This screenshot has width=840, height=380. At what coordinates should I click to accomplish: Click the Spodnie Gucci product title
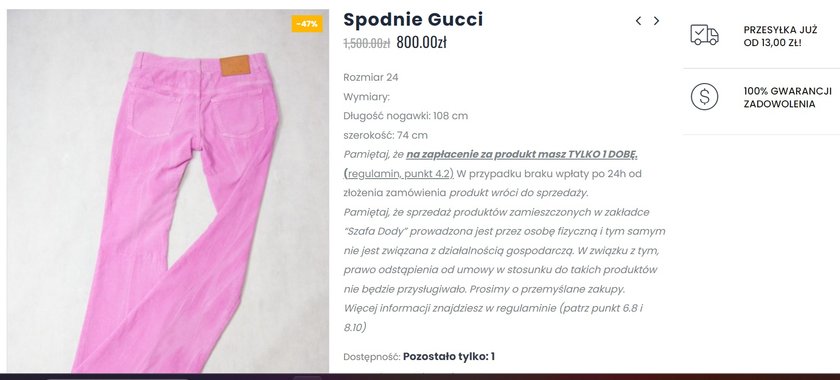(x=413, y=19)
